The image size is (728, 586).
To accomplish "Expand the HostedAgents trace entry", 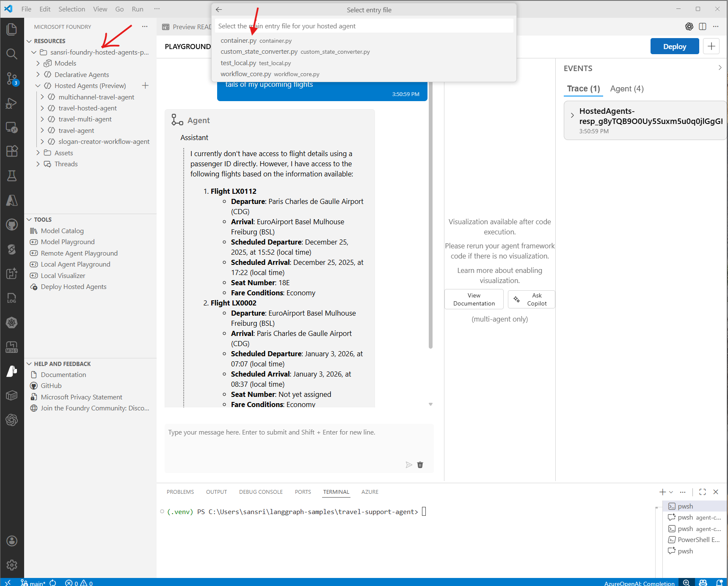I will pos(572,115).
